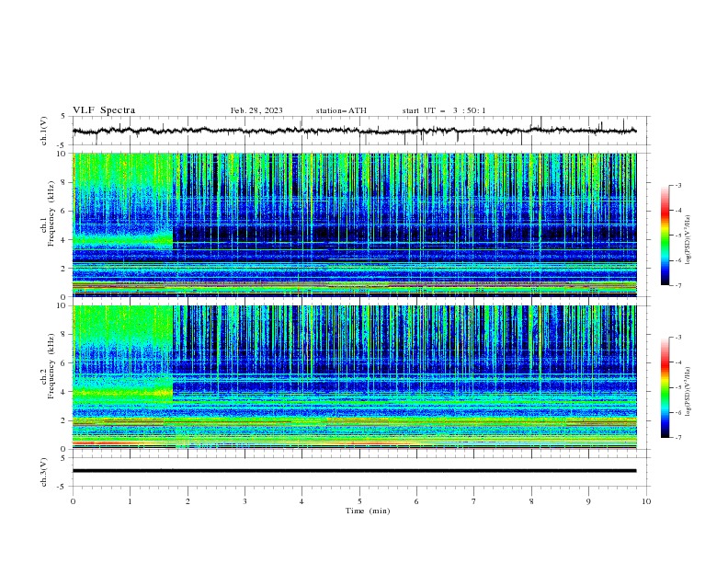Click inside the ch.1 spectrogram plot
728x563 pixels.
tap(354, 224)
